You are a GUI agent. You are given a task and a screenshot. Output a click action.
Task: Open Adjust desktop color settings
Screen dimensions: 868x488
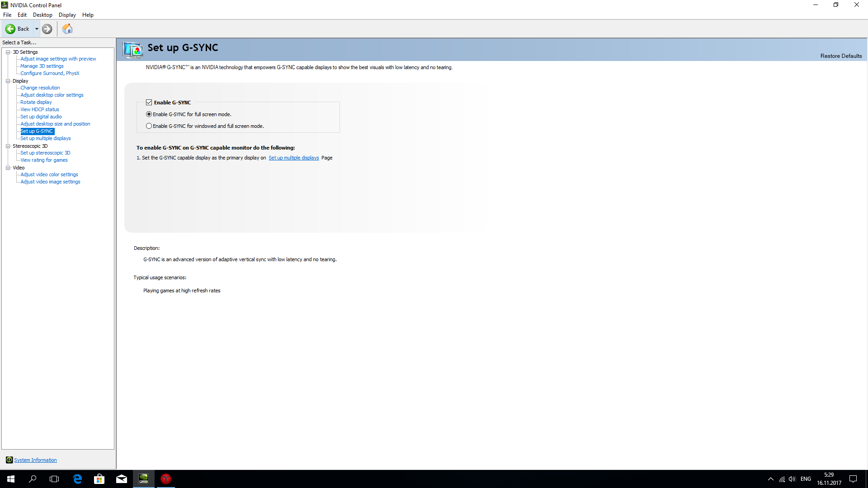click(x=52, y=95)
